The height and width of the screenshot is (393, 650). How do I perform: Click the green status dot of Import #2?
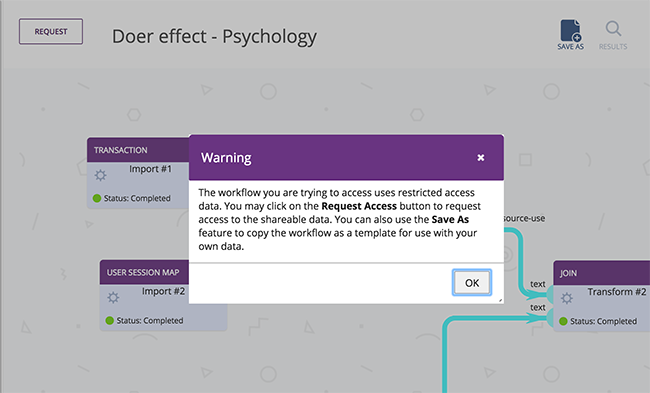[x=110, y=320]
